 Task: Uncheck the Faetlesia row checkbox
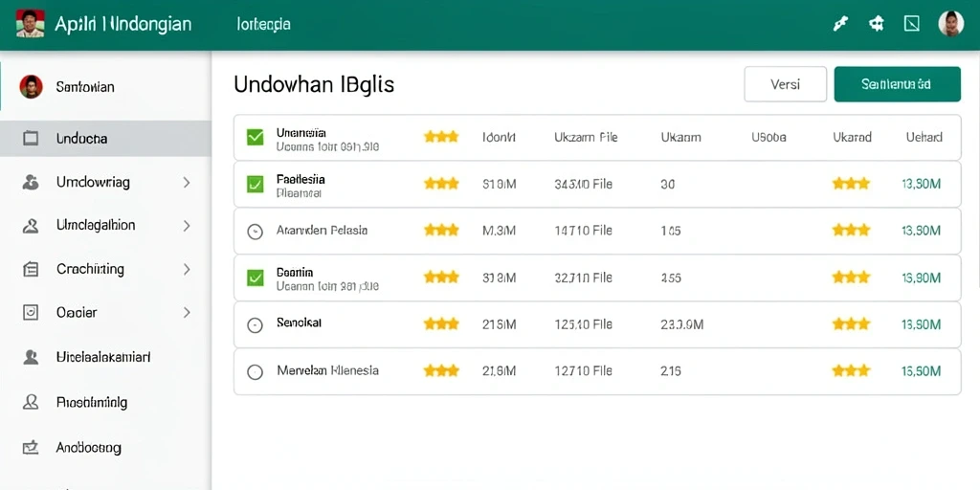coord(255,184)
